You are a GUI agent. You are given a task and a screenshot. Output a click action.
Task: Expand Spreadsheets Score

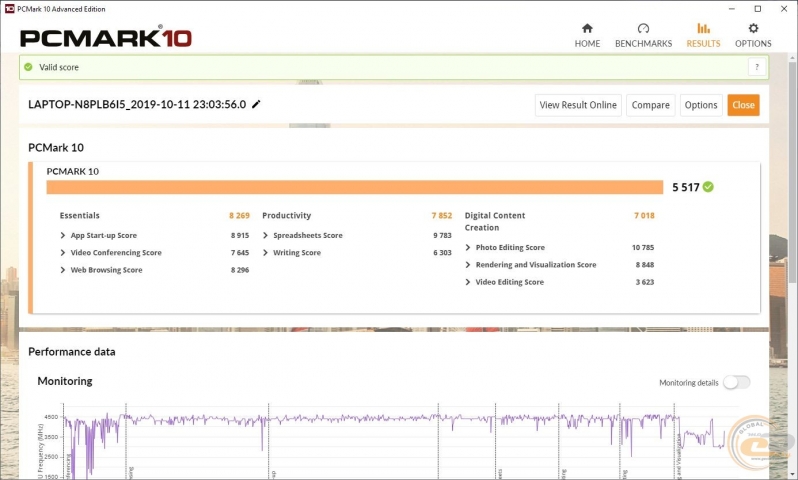(265, 235)
